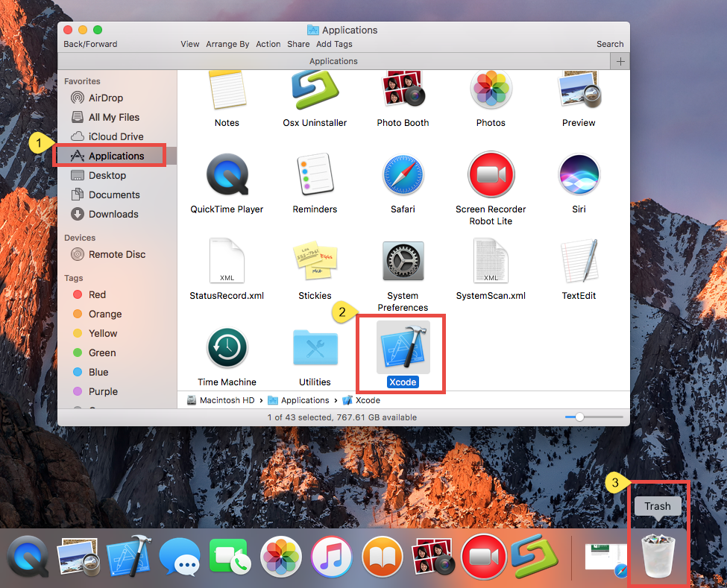
Task: Select Time Machine
Action: (x=227, y=347)
